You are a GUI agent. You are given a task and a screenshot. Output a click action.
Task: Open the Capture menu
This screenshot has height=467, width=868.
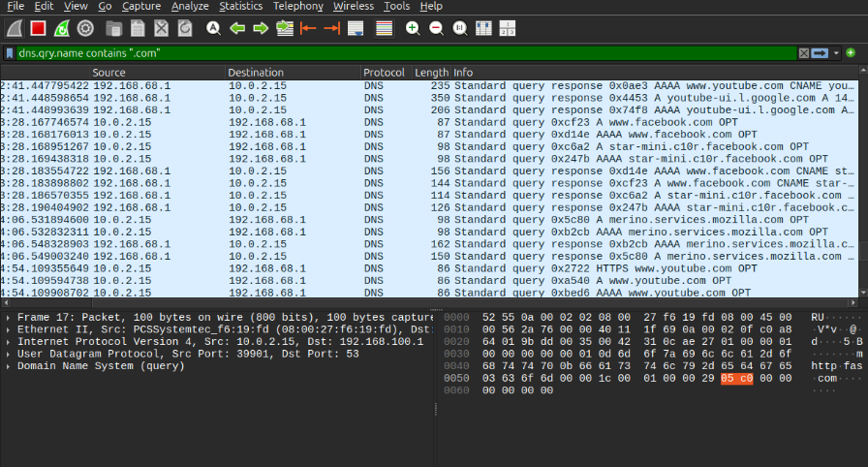coord(141,6)
